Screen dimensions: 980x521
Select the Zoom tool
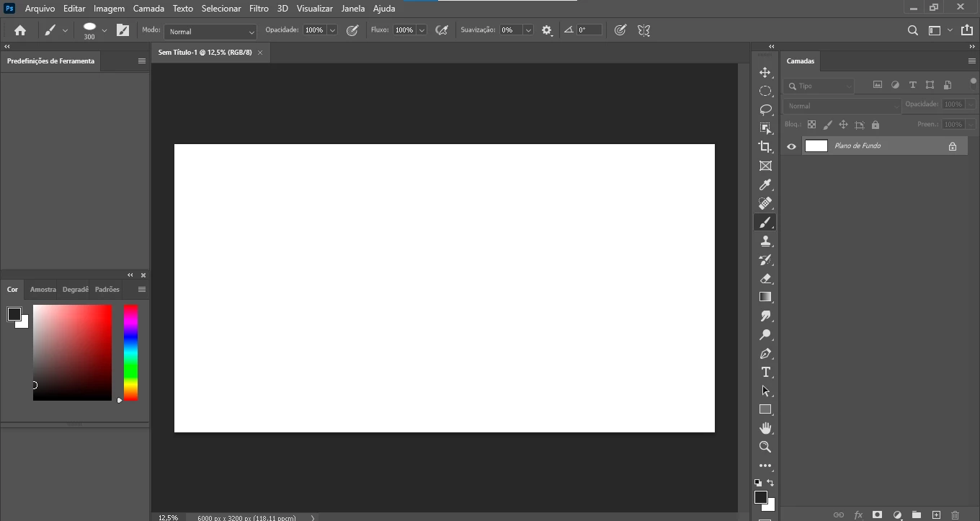[x=765, y=447]
